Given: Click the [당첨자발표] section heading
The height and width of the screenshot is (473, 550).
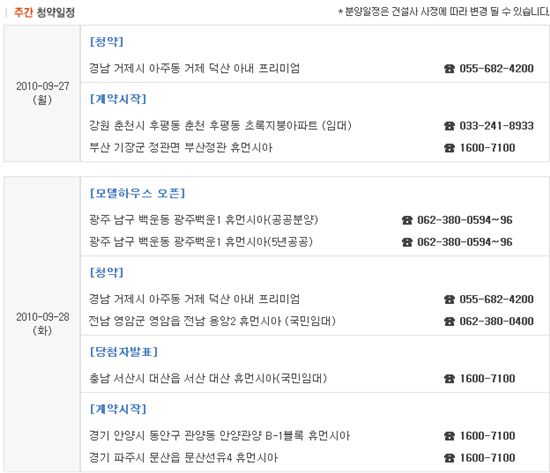Looking at the screenshot, I should click(x=124, y=352).
